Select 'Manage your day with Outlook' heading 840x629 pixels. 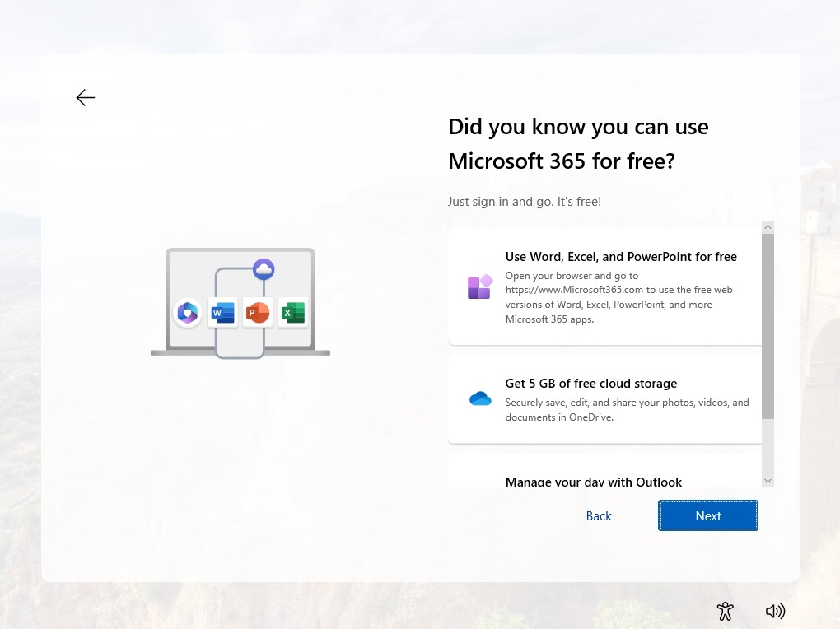point(594,482)
